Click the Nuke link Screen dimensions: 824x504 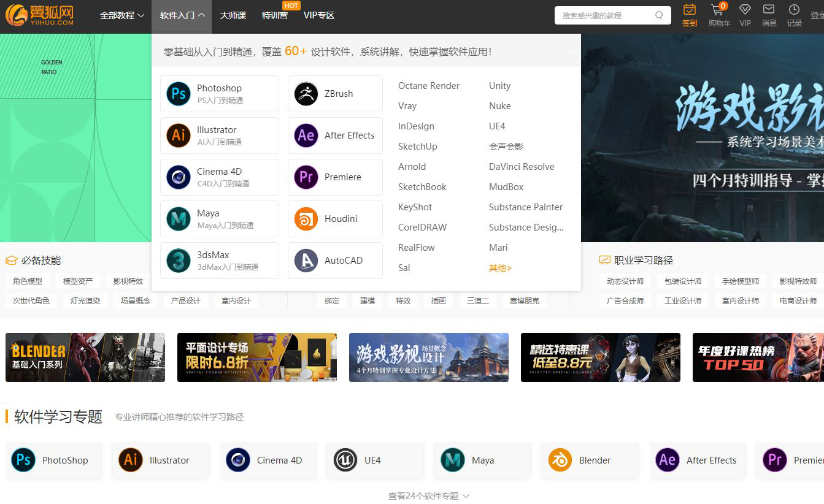pyautogui.click(x=500, y=106)
